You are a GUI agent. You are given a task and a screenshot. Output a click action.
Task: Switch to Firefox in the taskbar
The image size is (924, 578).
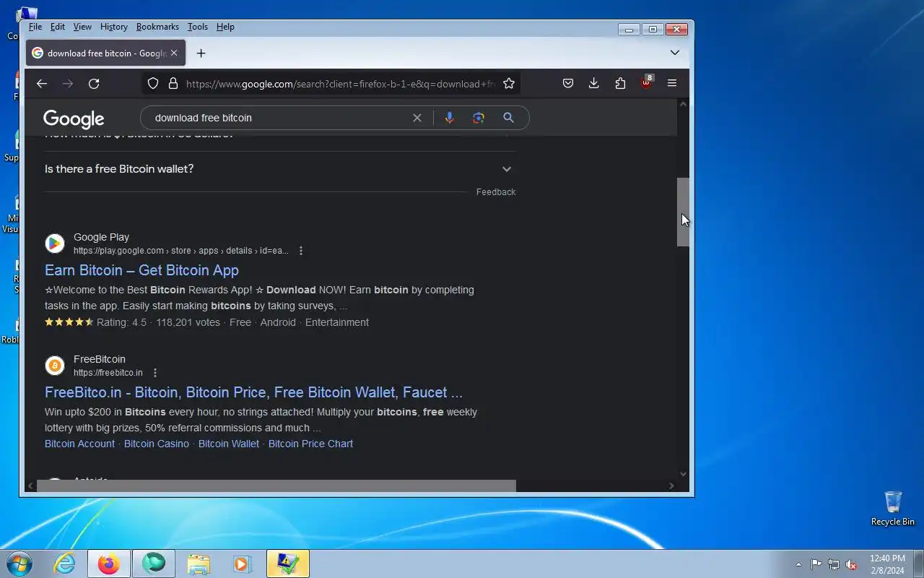109,564
